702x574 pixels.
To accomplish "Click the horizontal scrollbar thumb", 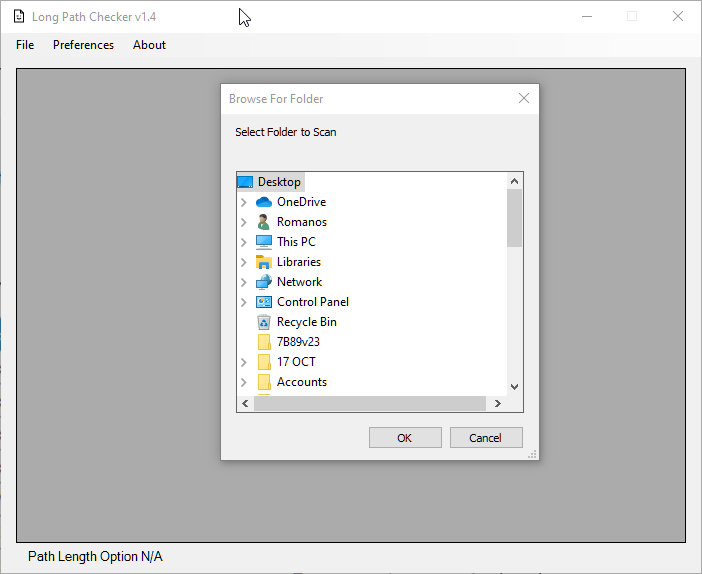I will pos(370,403).
